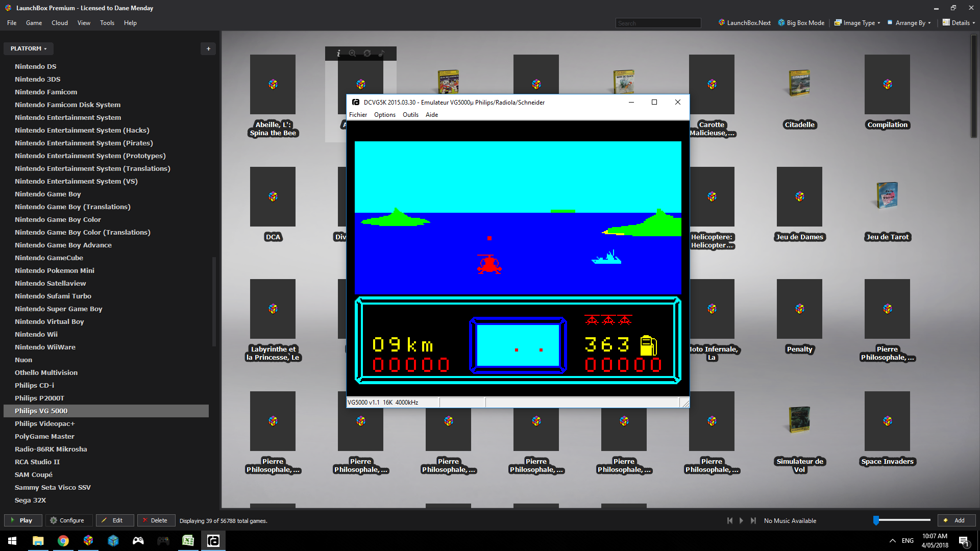Screen dimensions: 980x551
Task: Select the Abeille, L': Spina the Bee game
Action: [273, 84]
